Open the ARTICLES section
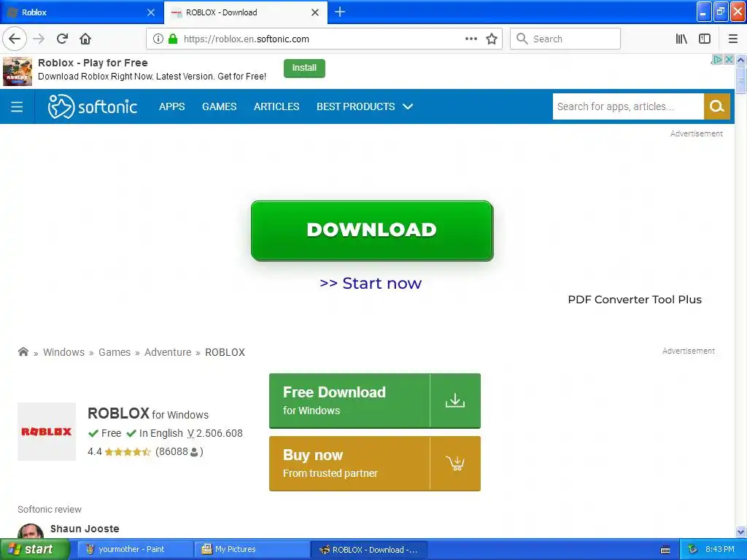Viewport: 747px width, 560px height. pos(276,106)
